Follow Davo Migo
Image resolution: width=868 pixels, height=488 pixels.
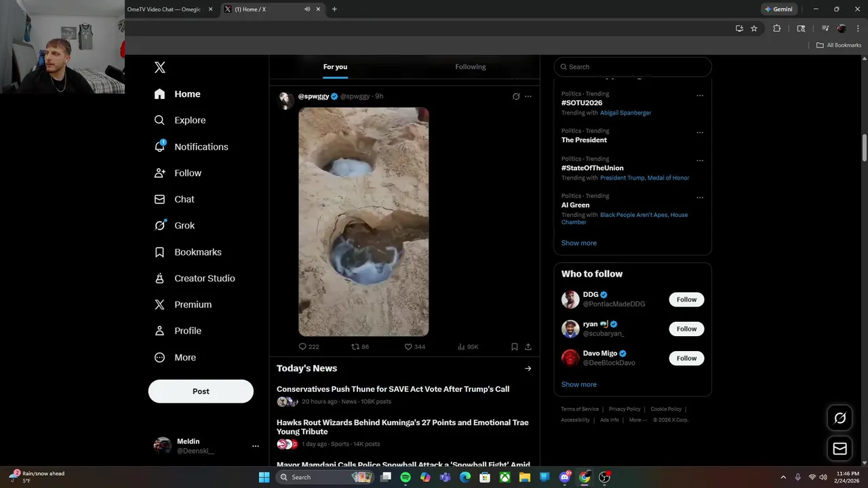click(686, 358)
